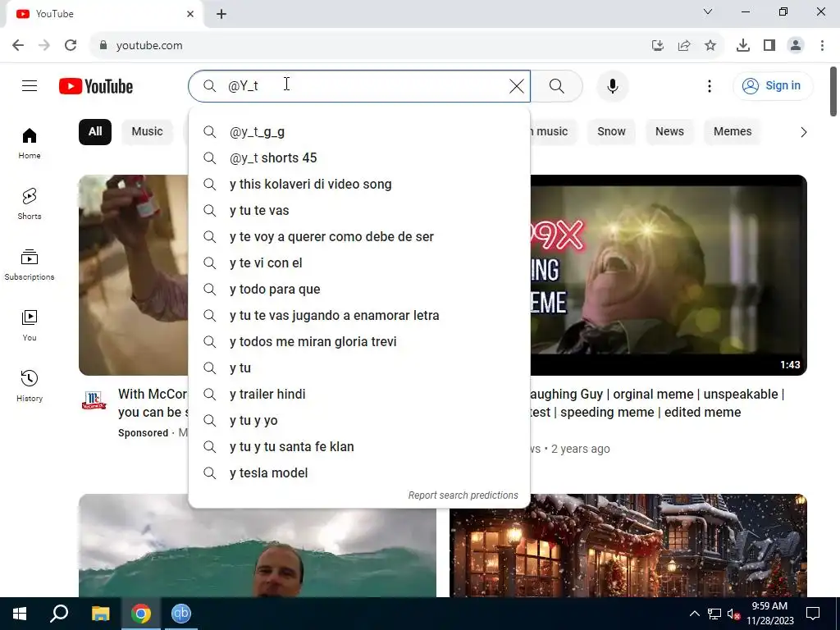The image size is (840, 630).
Task: Choose the suggestion "y tu y yo"
Action: pos(359,421)
